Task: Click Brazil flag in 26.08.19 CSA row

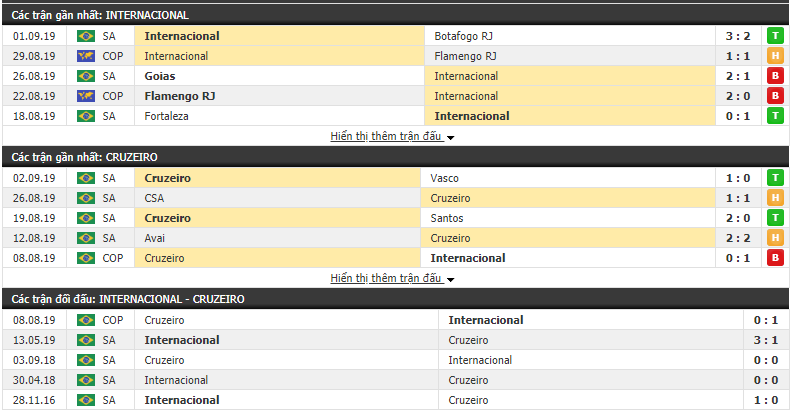Action: pyautogui.click(x=86, y=198)
